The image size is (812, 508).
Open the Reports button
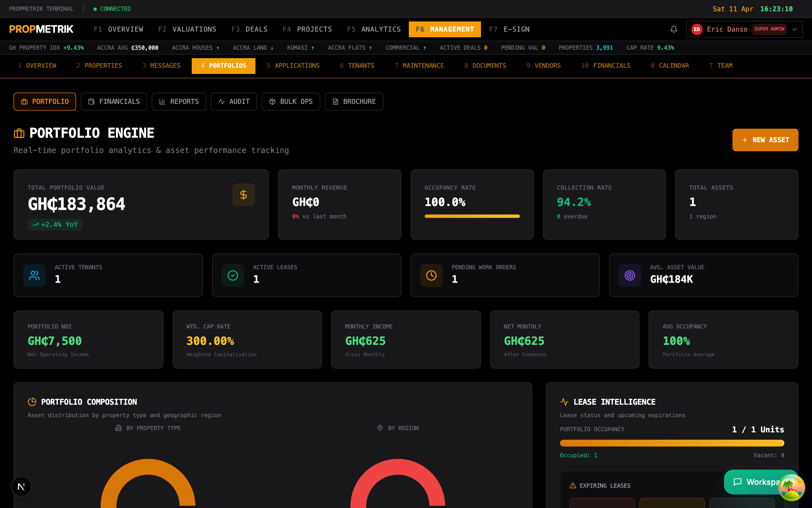click(179, 102)
